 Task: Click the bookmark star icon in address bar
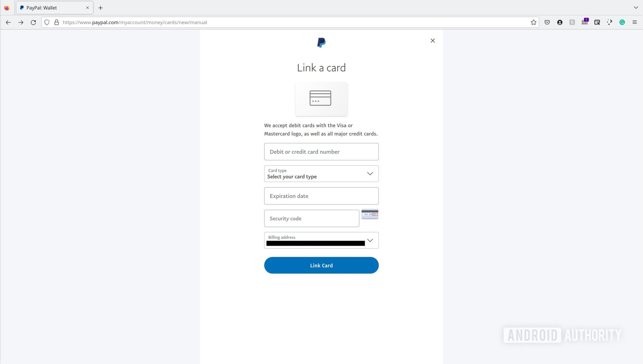tap(533, 22)
